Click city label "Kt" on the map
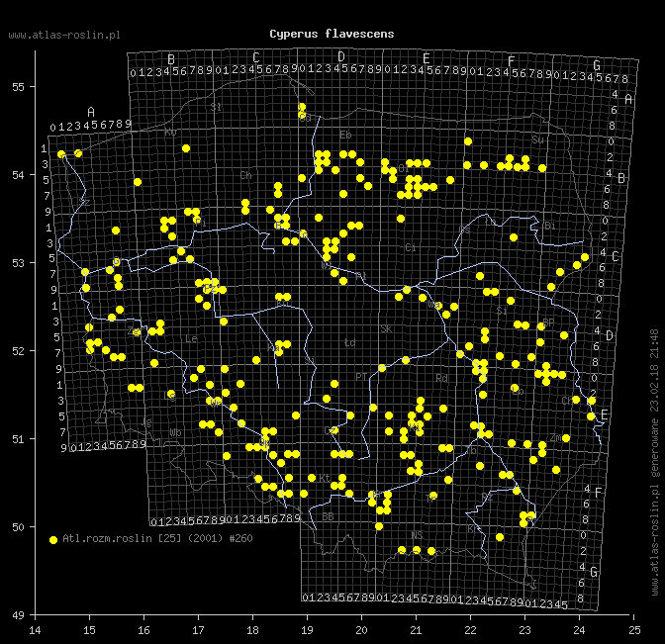The width and height of the screenshot is (665, 644). click(x=325, y=478)
